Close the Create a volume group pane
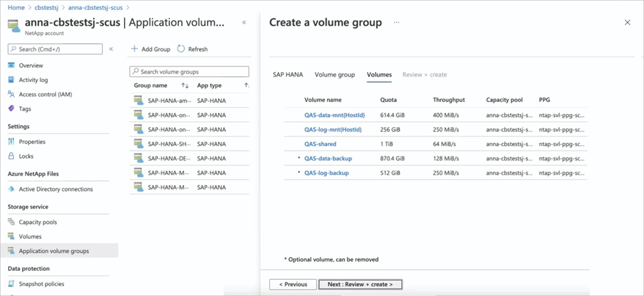This screenshot has width=644, height=296. 628,23
